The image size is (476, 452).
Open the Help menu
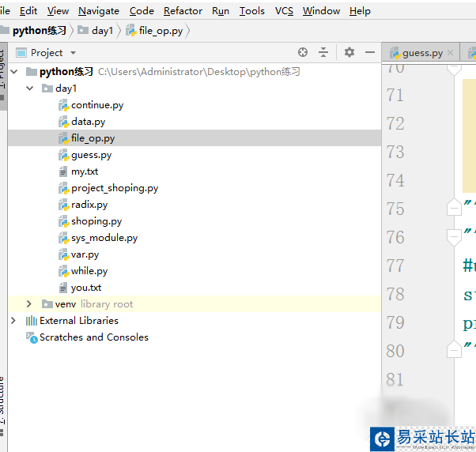[x=360, y=11]
